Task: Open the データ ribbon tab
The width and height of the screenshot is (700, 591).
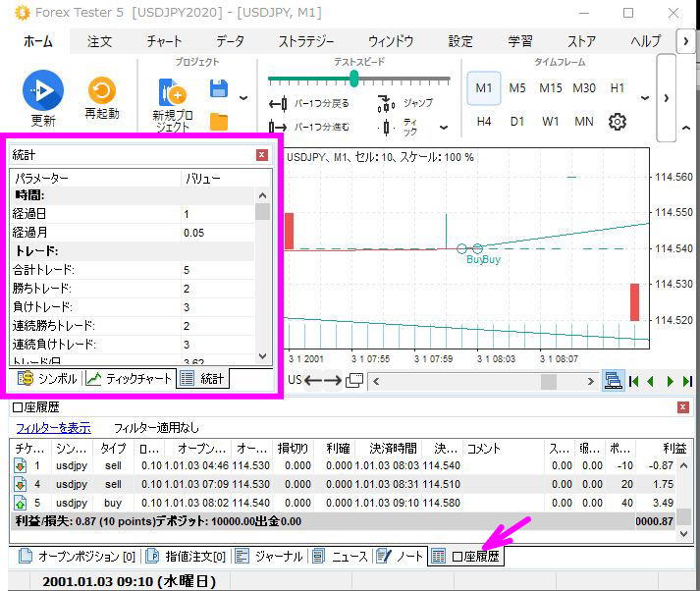Action: (230, 41)
